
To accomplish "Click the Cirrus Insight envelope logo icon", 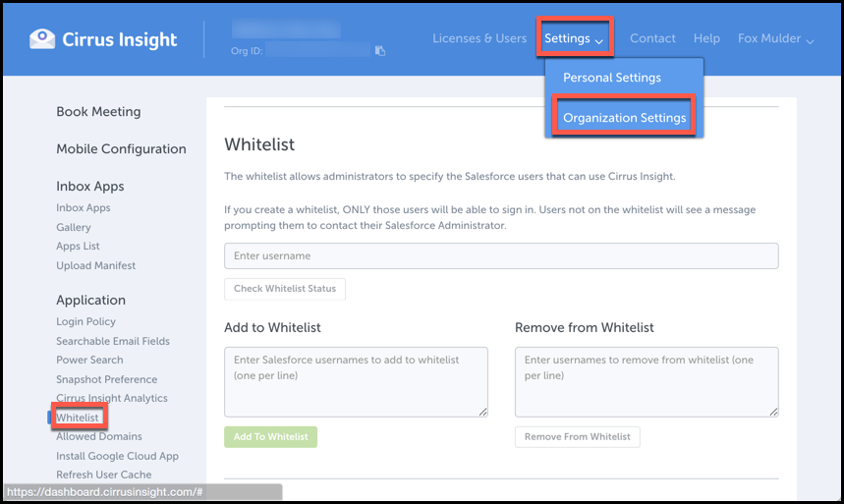I will coord(42,38).
